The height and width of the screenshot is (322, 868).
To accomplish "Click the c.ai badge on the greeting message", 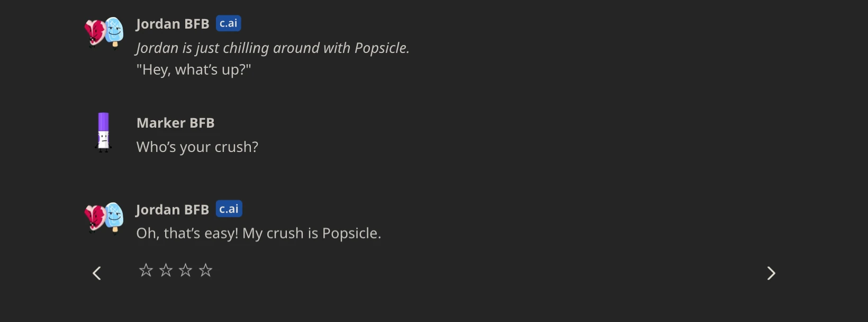I will point(229,23).
